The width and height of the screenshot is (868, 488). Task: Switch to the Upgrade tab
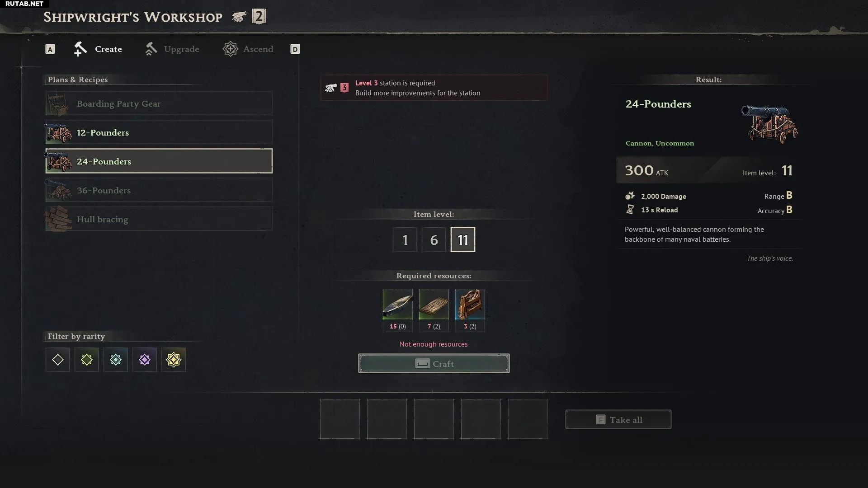pyautogui.click(x=172, y=49)
